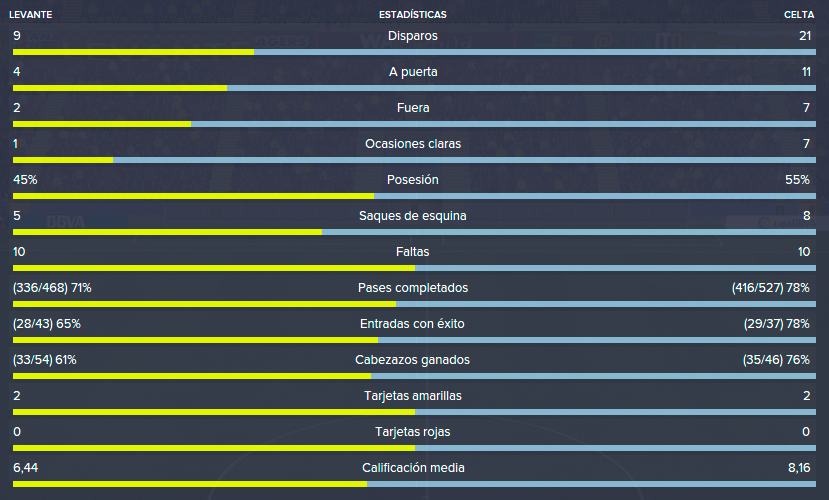
Task: Select the ESTADÍSTICAS heading
Action: point(413,15)
